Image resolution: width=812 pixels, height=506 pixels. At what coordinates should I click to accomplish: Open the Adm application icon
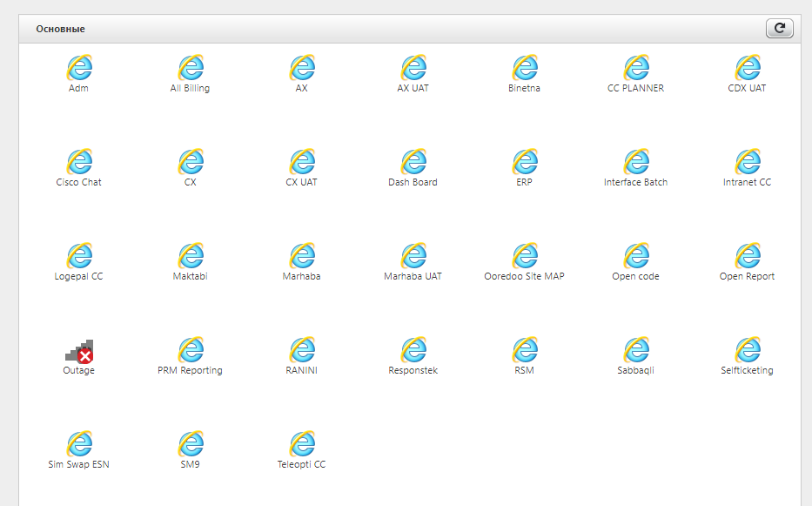[79, 68]
